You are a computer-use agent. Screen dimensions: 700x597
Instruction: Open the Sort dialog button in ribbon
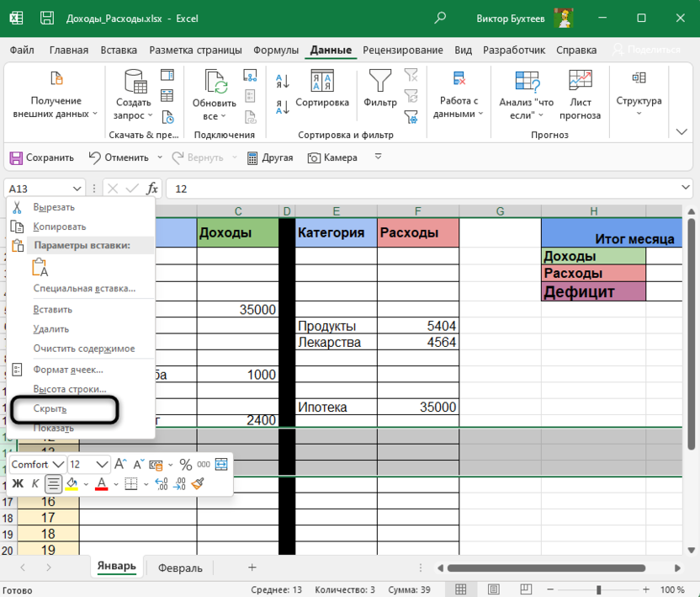pyautogui.click(x=322, y=88)
